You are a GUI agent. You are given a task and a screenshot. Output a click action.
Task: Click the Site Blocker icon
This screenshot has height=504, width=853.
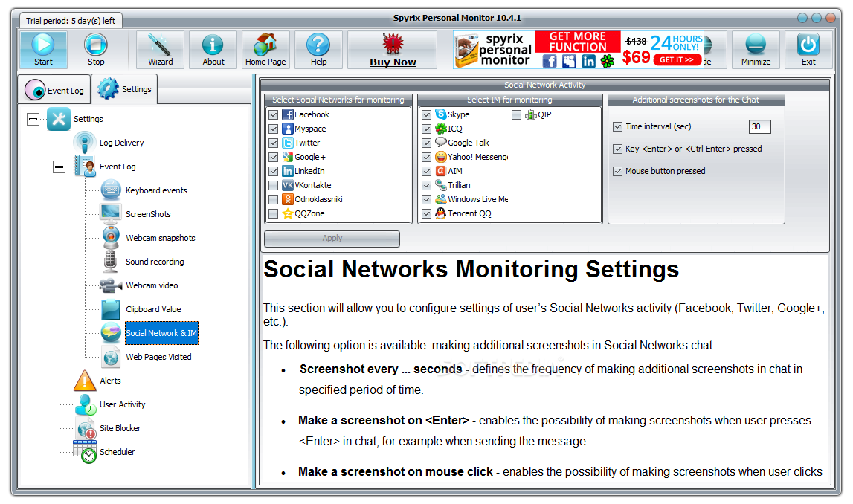pos(86,428)
